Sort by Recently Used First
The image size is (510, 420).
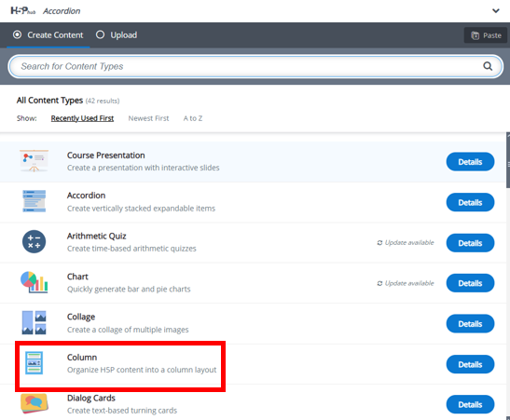82,118
